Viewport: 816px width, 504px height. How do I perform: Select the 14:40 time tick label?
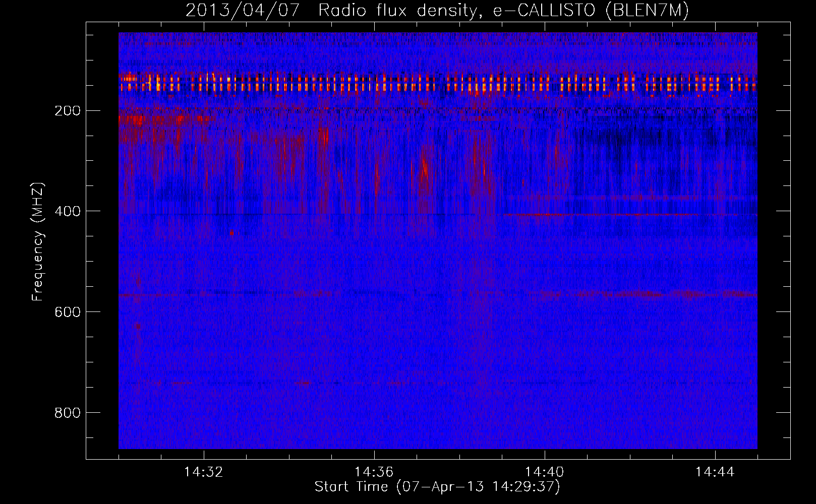(545, 472)
